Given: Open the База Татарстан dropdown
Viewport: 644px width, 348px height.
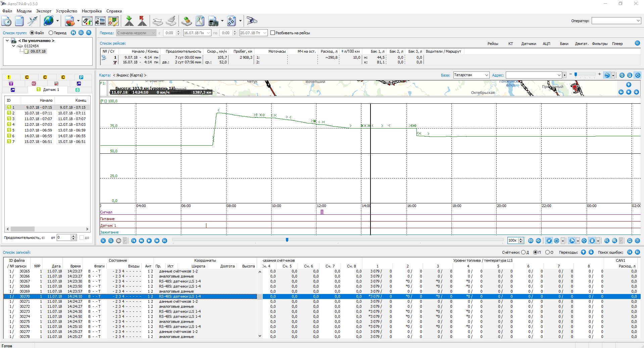Looking at the screenshot, I should pos(486,75).
